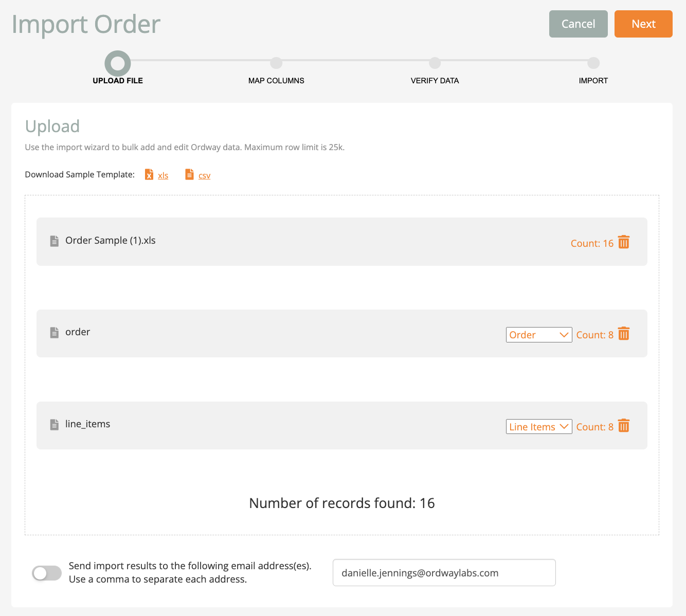Click the xls template file icon
The width and height of the screenshot is (686, 616).
149,174
